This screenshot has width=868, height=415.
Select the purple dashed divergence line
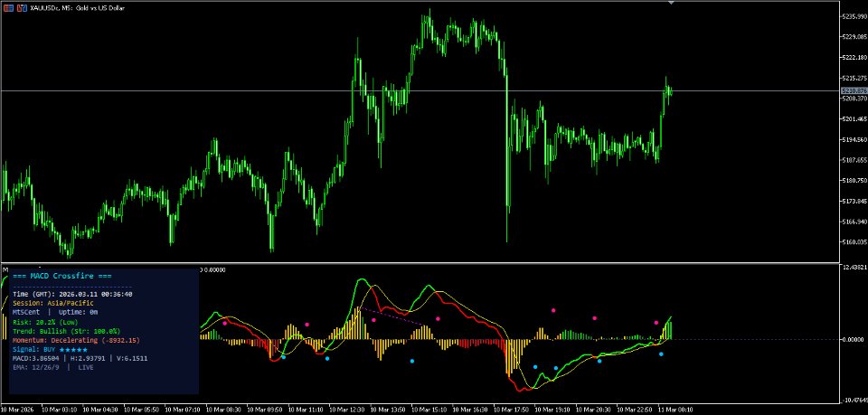click(394, 316)
